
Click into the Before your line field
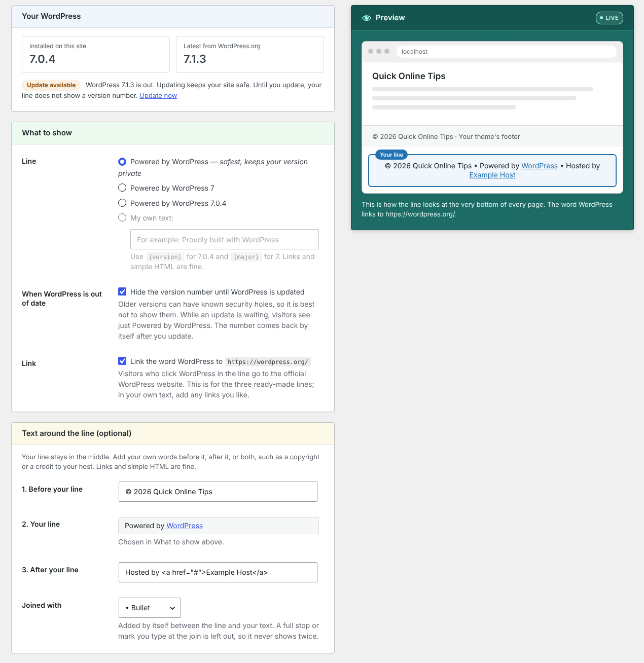click(x=218, y=492)
